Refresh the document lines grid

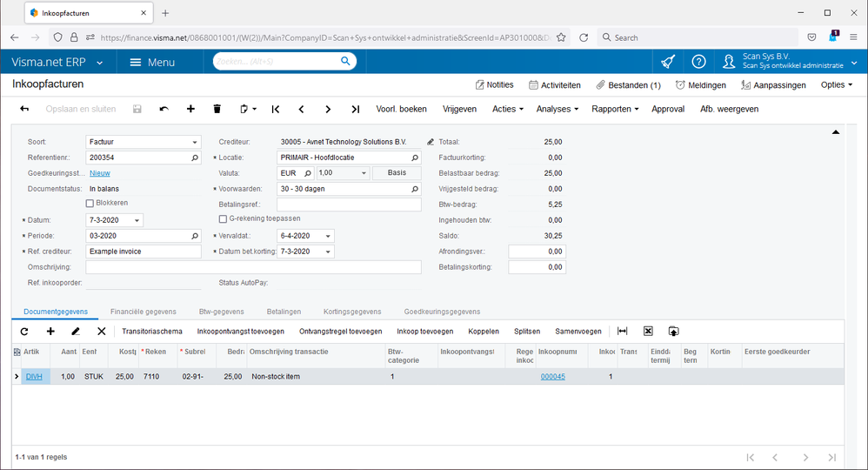[24, 332]
